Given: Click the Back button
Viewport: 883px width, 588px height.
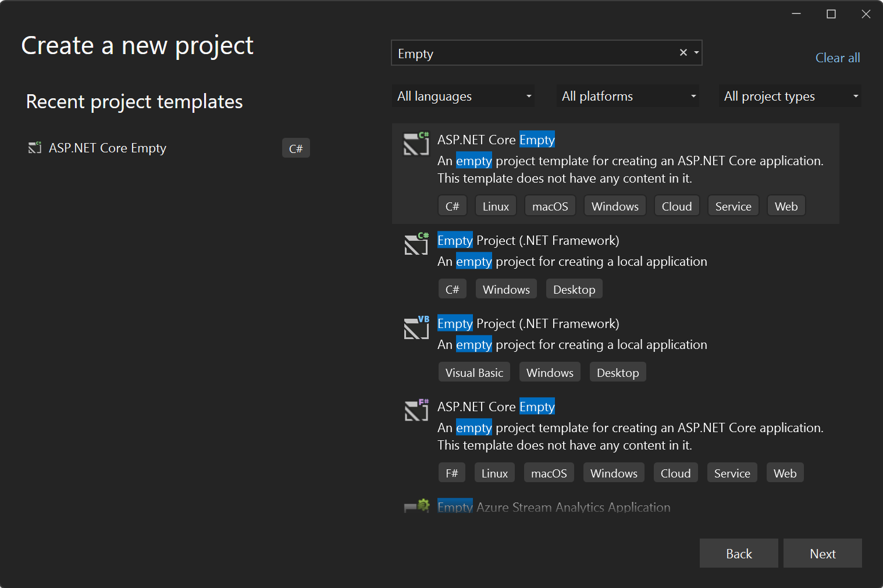Looking at the screenshot, I should pos(739,553).
